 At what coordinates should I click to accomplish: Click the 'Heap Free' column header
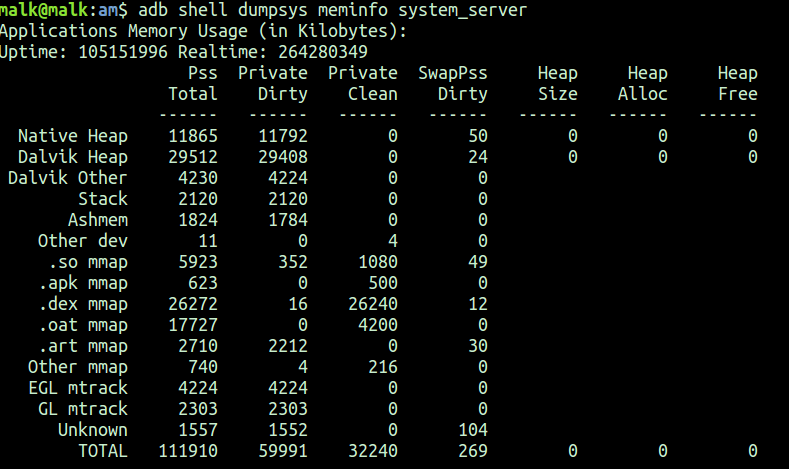pos(738,84)
